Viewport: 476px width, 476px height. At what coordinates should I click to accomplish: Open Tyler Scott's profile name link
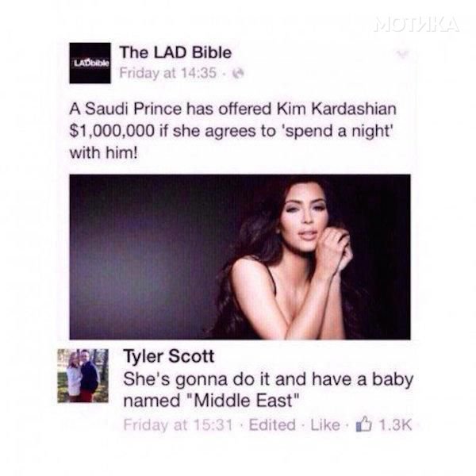(169, 356)
